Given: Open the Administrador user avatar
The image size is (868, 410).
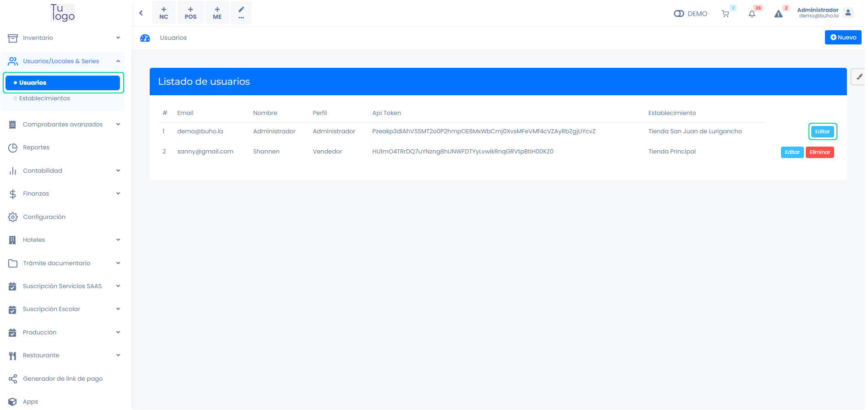Looking at the screenshot, I should tap(848, 13).
